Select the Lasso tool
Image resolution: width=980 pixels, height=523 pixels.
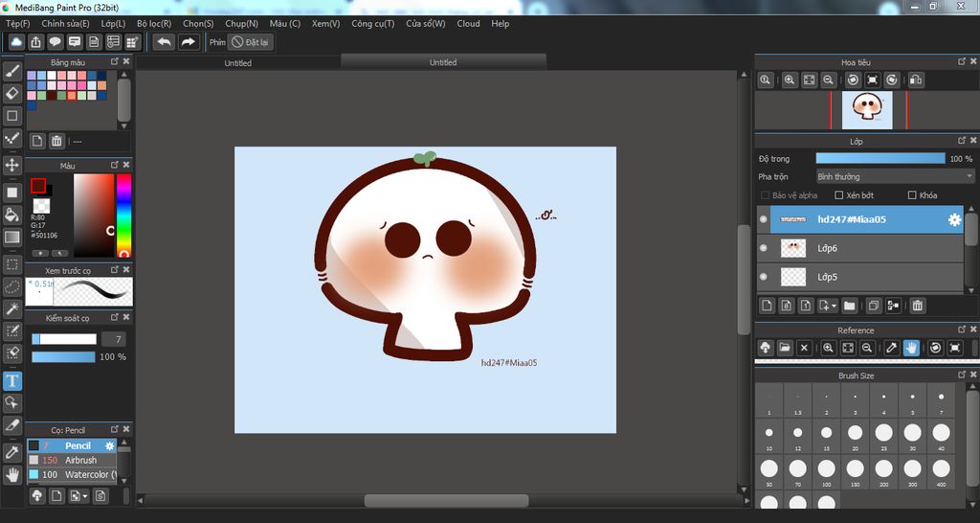click(x=11, y=286)
